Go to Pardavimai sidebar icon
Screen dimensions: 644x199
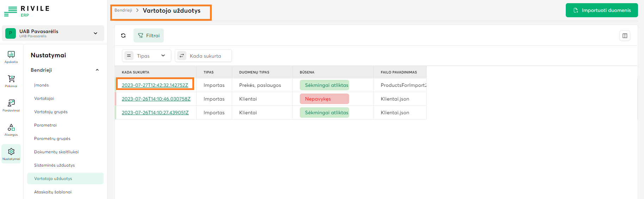click(11, 105)
